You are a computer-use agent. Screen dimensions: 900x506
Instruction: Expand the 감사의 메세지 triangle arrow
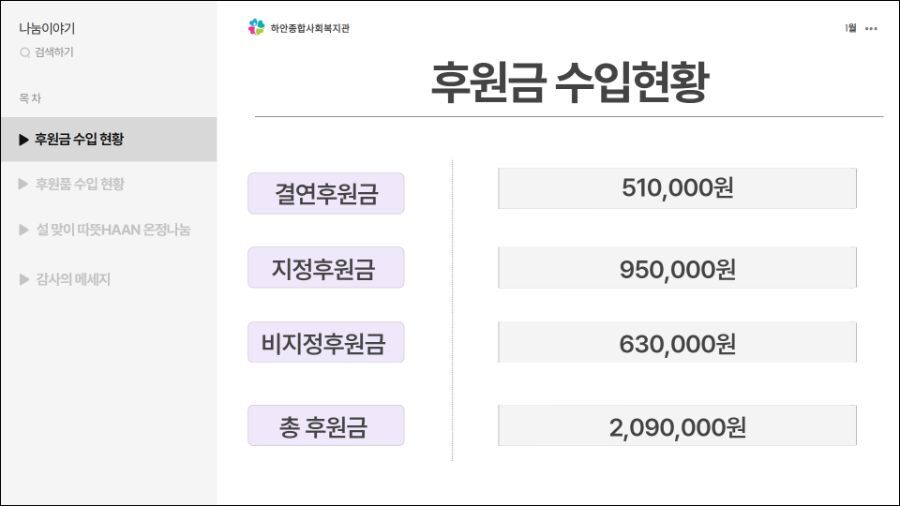point(24,279)
